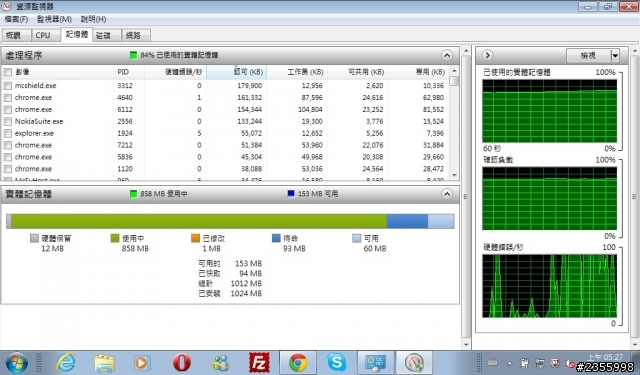
Task: Select the explorer.exe process name
Action: point(34,133)
